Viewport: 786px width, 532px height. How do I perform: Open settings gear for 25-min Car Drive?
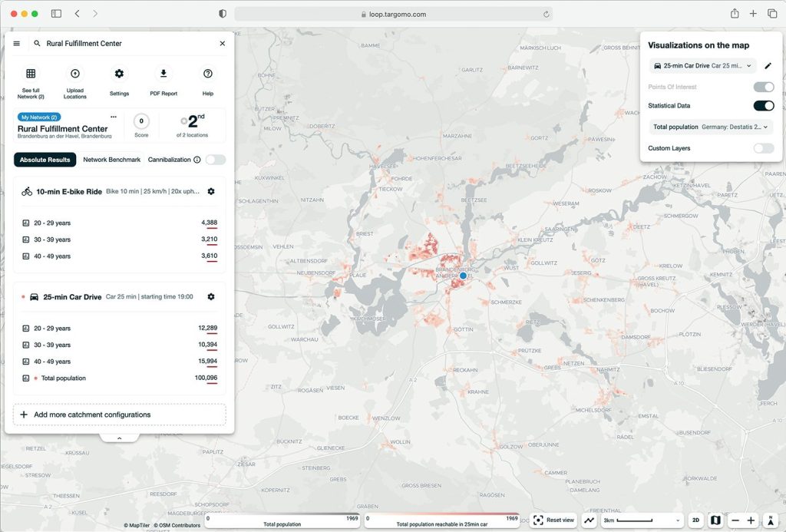[211, 297]
